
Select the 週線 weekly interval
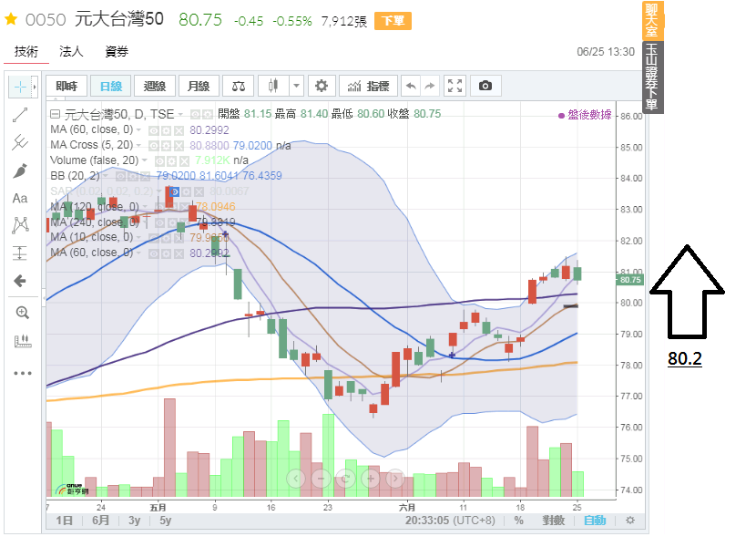tap(155, 87)
